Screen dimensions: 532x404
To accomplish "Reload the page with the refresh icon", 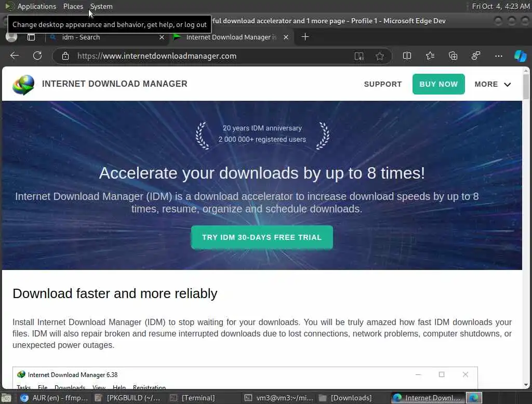I will click(37, 56).
